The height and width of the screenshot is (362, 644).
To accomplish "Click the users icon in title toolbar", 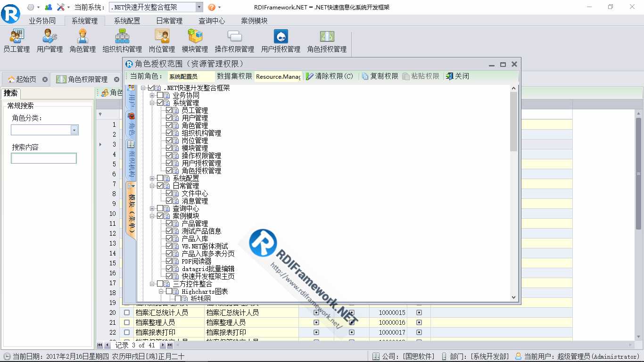I will click(x=48, y=7).
